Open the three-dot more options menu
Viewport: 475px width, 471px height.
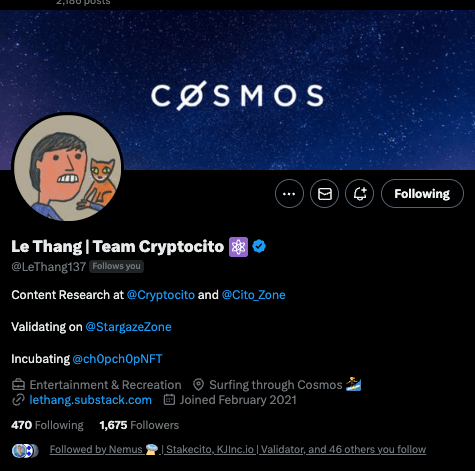289,194
